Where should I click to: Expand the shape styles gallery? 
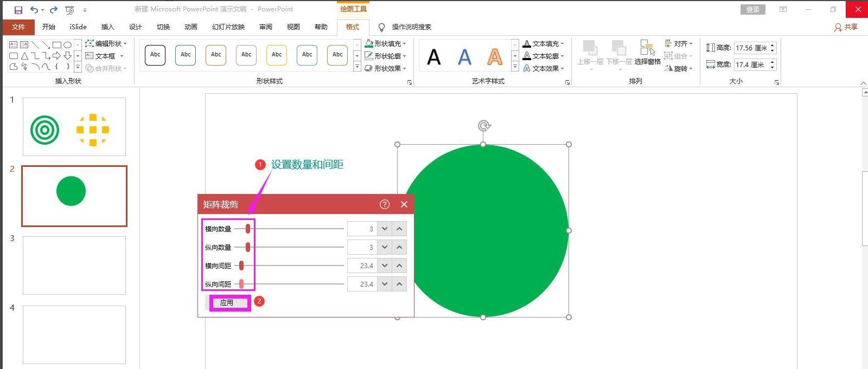pyautogui.click(x=357, y=67)
